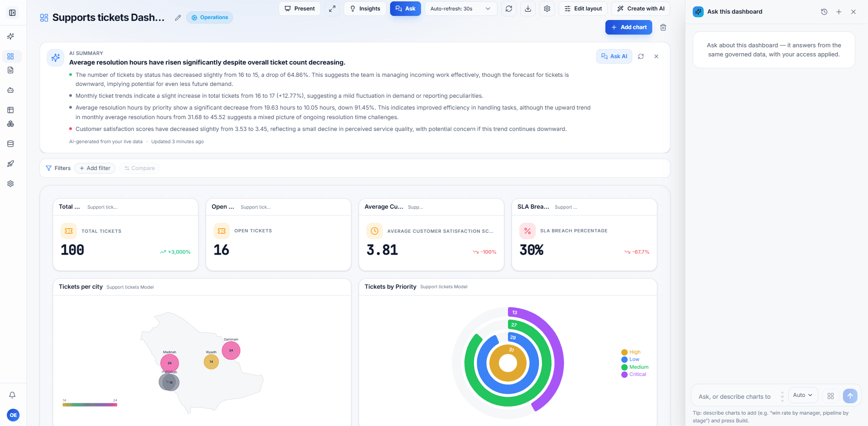
Task: Regenerate the AI summary refresh icon
Action: tap(641, 56)
